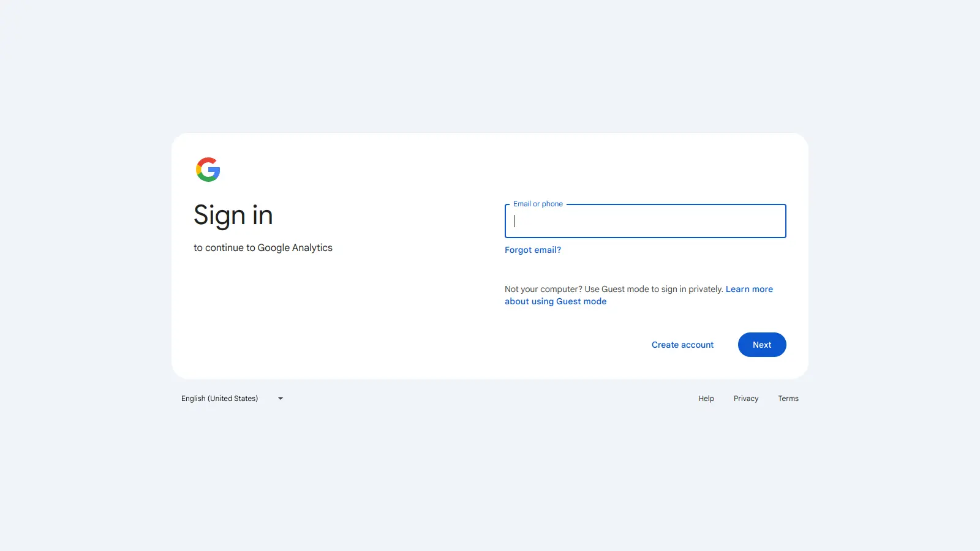This screenshot has height=551, width=980.
Task: Click the blue Next pill button
Action: (761, 344)
